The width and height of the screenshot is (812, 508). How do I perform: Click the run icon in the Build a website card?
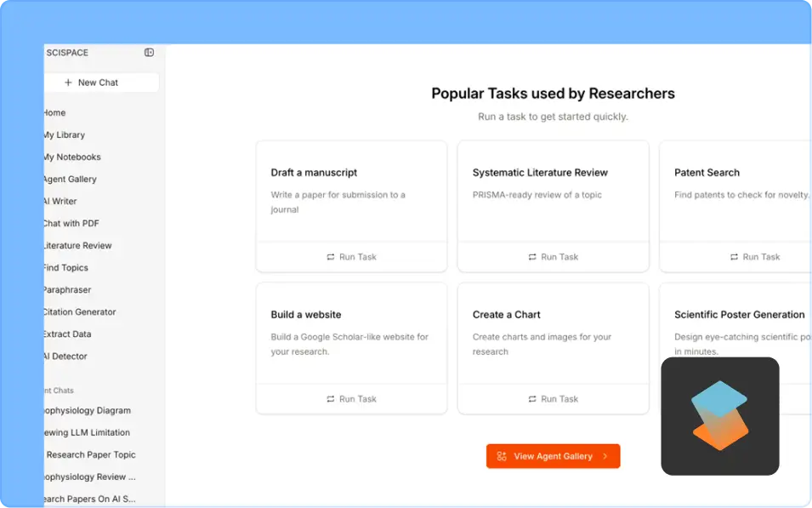tap(331, 399)
